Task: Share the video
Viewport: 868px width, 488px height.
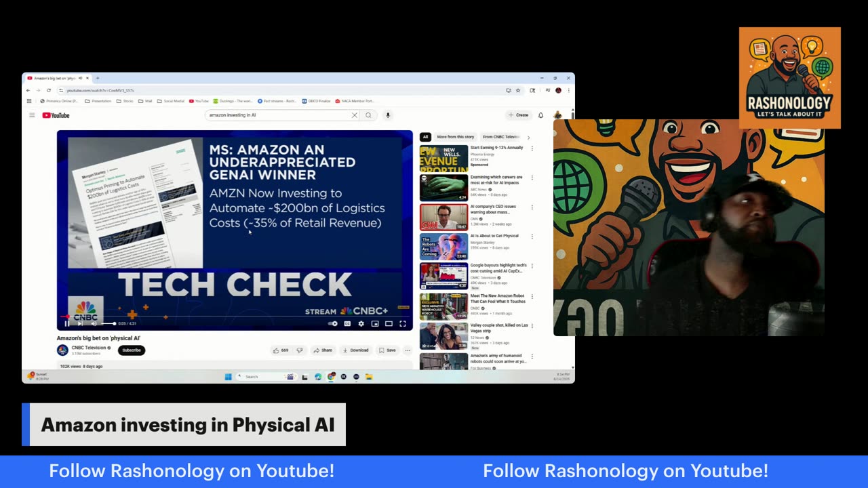Action: pyautogui.click(x=323, y=350)
